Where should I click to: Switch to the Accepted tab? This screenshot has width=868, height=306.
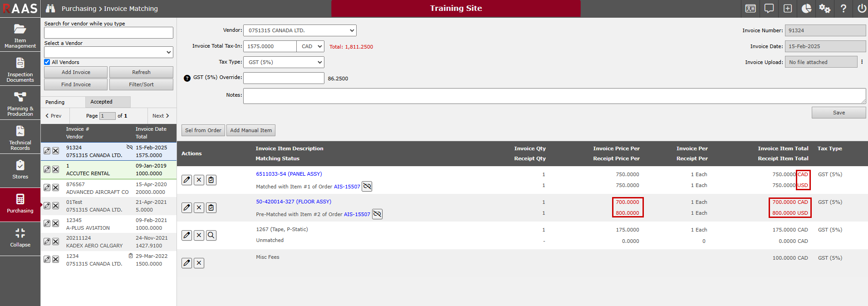click(101, 102)
